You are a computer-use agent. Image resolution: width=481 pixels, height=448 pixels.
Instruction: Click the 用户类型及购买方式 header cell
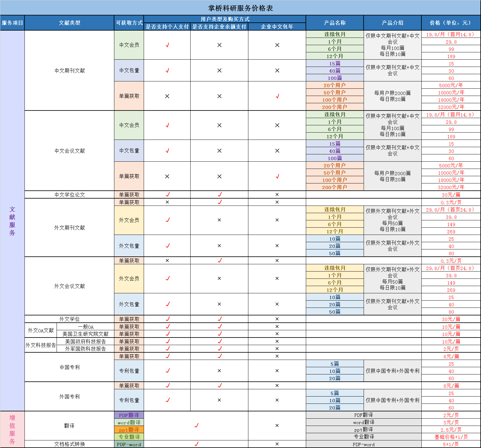(225, 19)
